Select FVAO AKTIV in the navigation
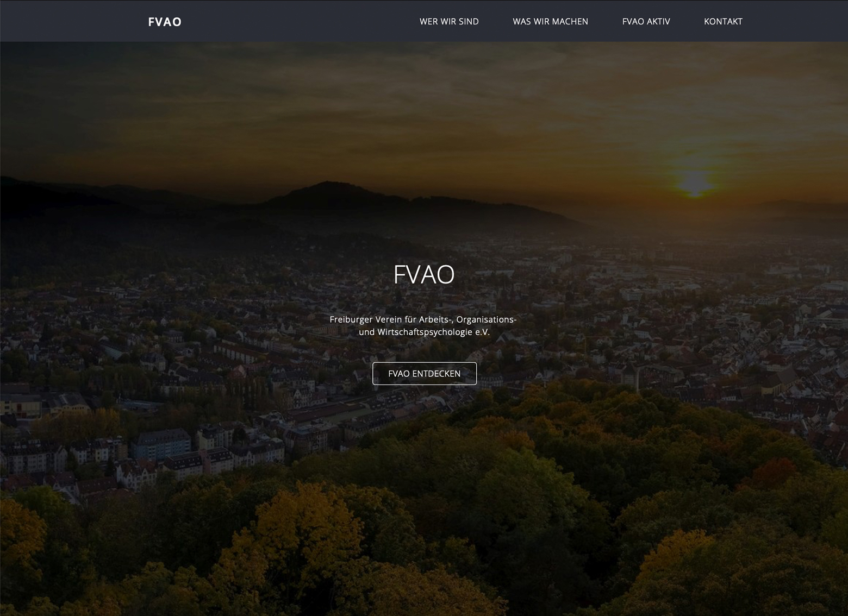 click(x=646, y=22)
